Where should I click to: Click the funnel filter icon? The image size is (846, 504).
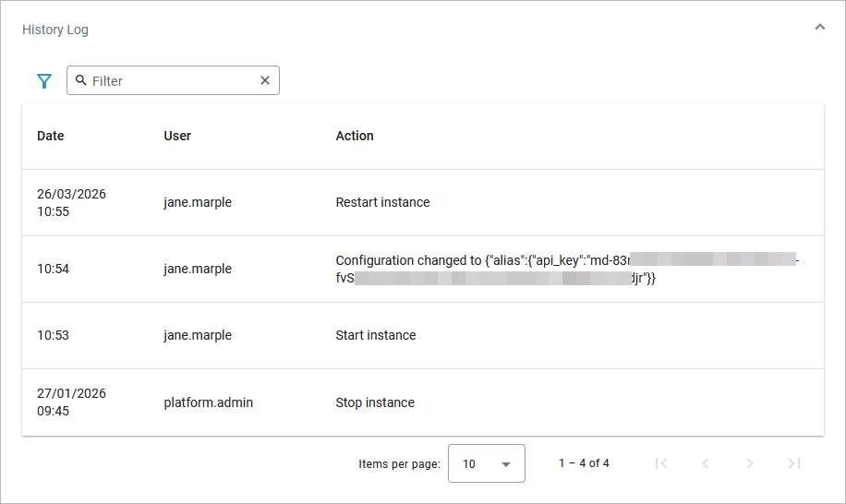(x=44, y=81)
